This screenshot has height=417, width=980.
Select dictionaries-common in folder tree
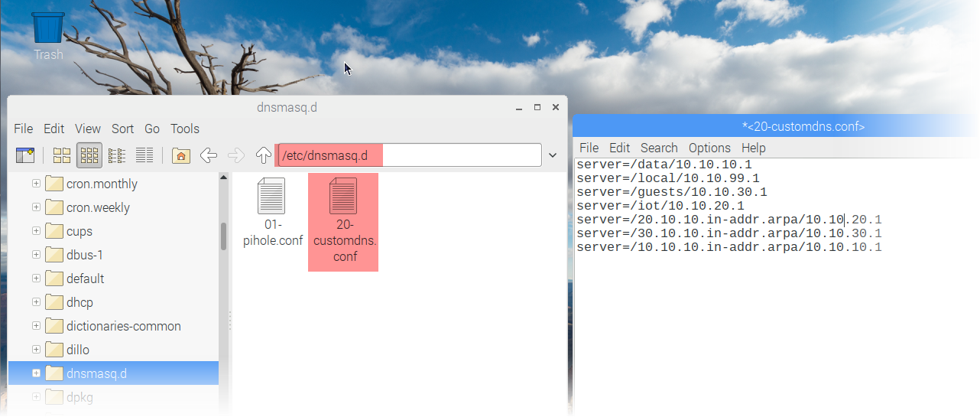coord(124,326)
